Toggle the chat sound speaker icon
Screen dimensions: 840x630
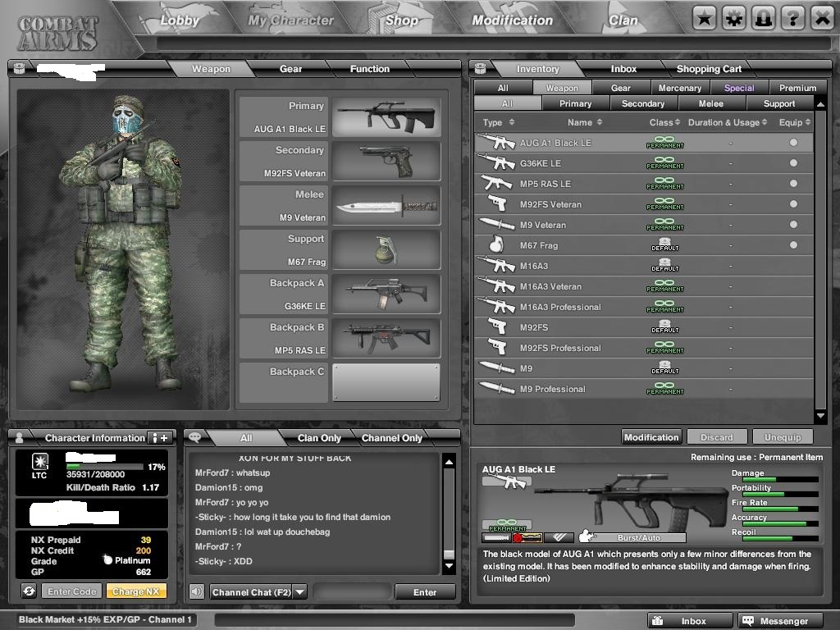pyautogui.click(x=197, y=591)
